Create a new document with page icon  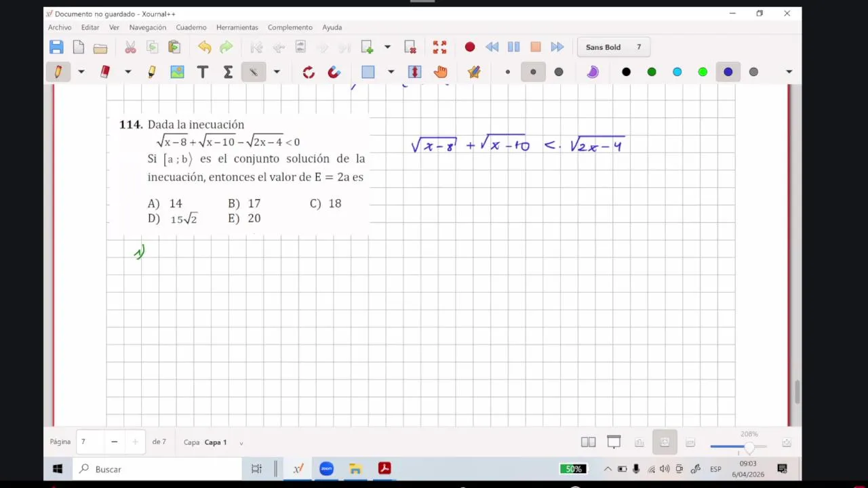point(79,47)
